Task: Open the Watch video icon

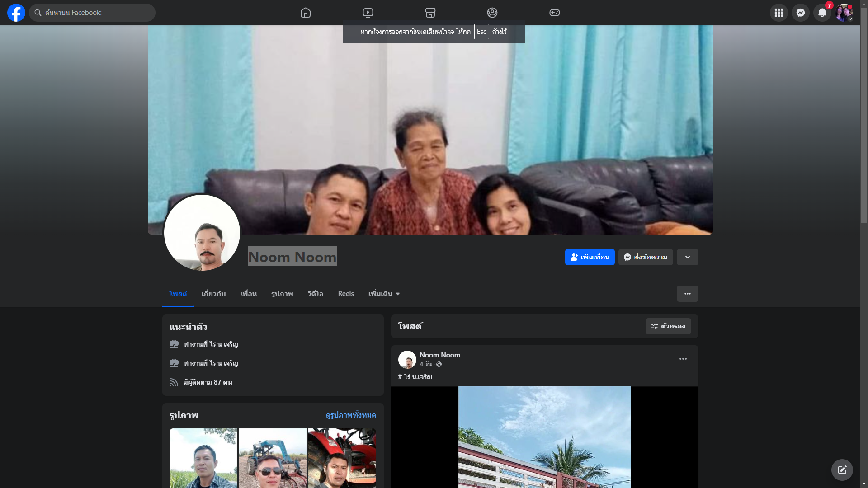Action: tap(368, 13)
